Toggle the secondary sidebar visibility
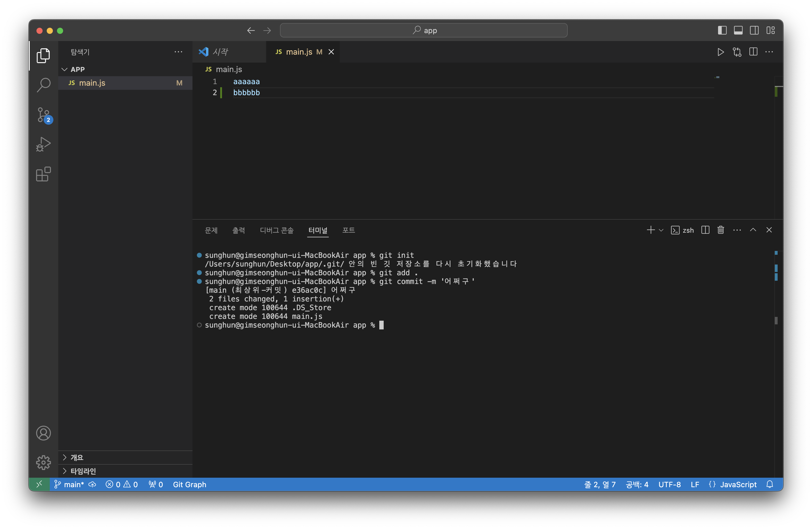The image size is (812, 529). coord(754,30)
